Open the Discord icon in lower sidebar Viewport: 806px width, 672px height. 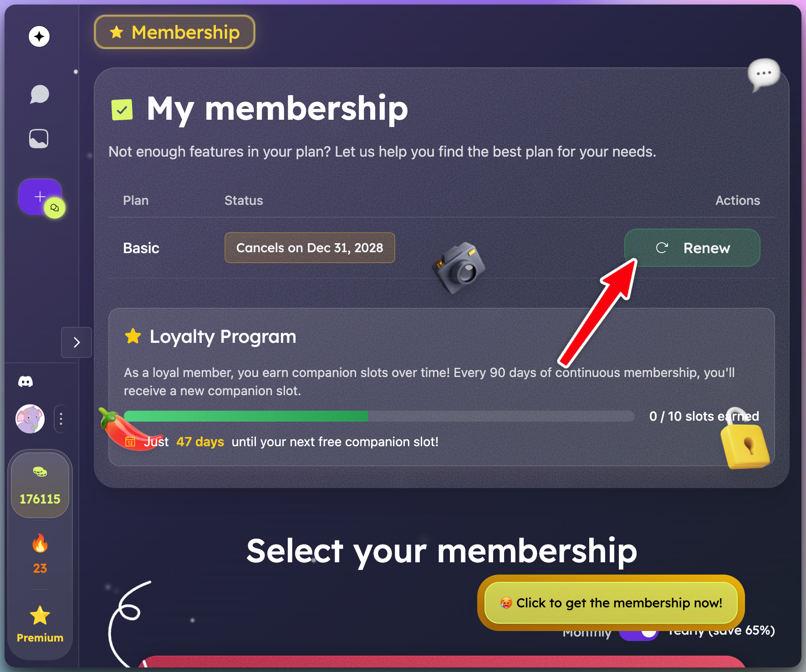tap(26, 381)
